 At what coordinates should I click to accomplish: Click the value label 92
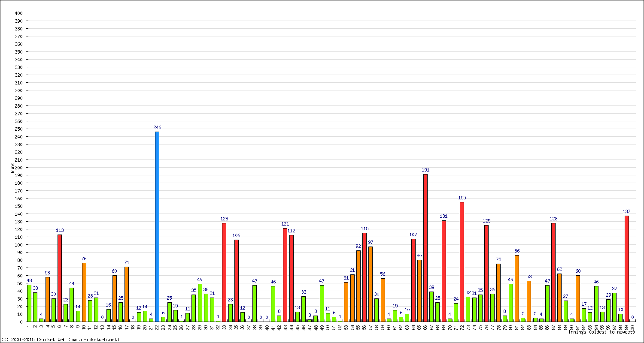click(x=358, y=247)
